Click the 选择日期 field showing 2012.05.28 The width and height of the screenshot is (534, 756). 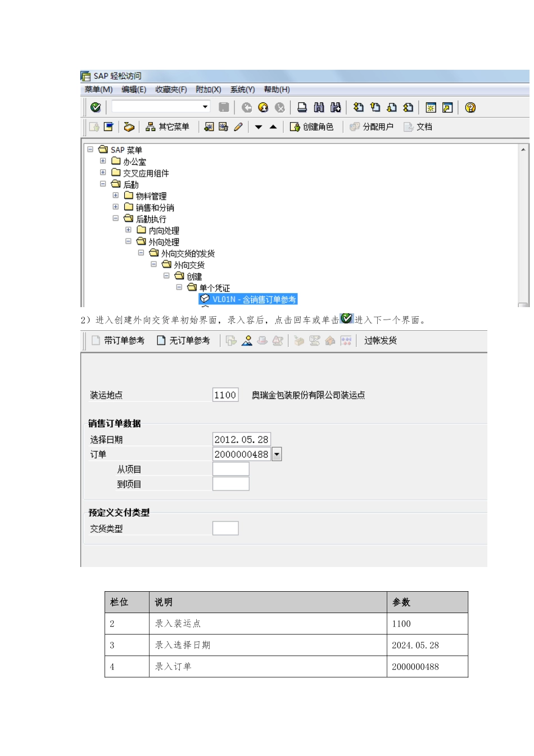coord(242,439)
